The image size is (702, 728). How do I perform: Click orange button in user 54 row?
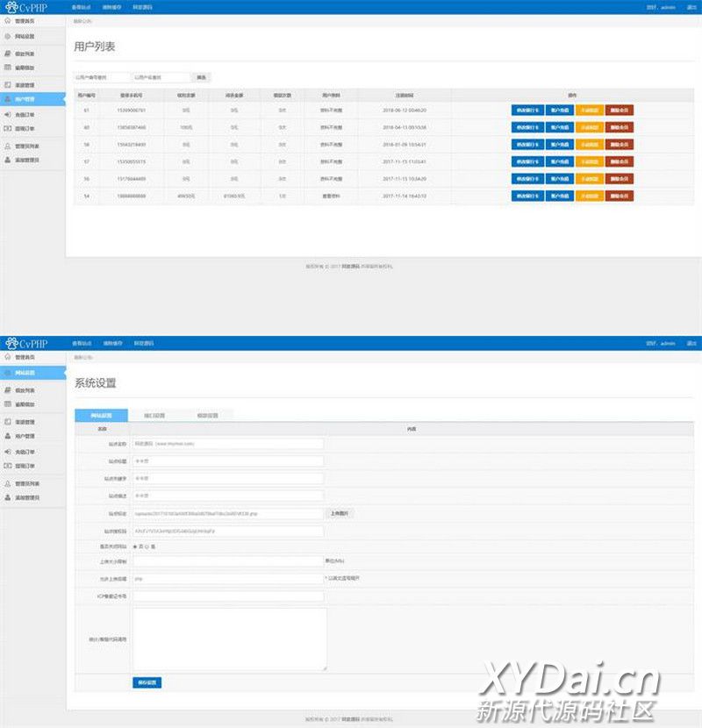pos(589,196)
